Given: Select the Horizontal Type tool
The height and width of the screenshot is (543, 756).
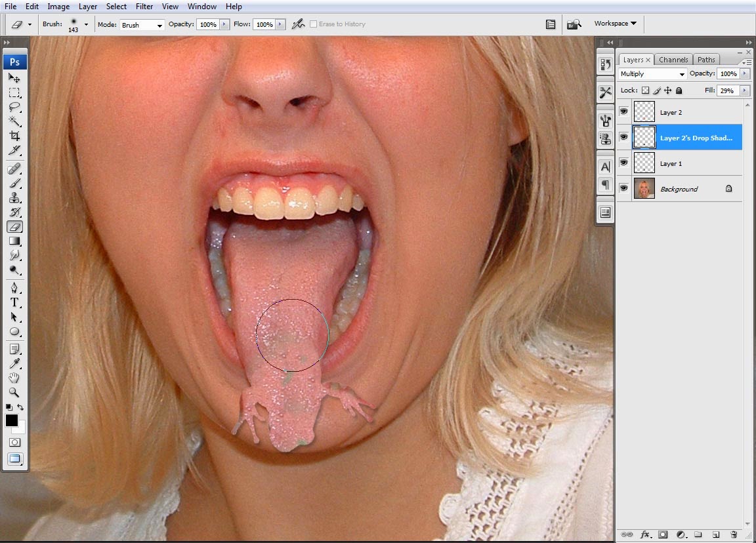Looking at the screenshot, I should pyautogui.click(x=14, y=302).
